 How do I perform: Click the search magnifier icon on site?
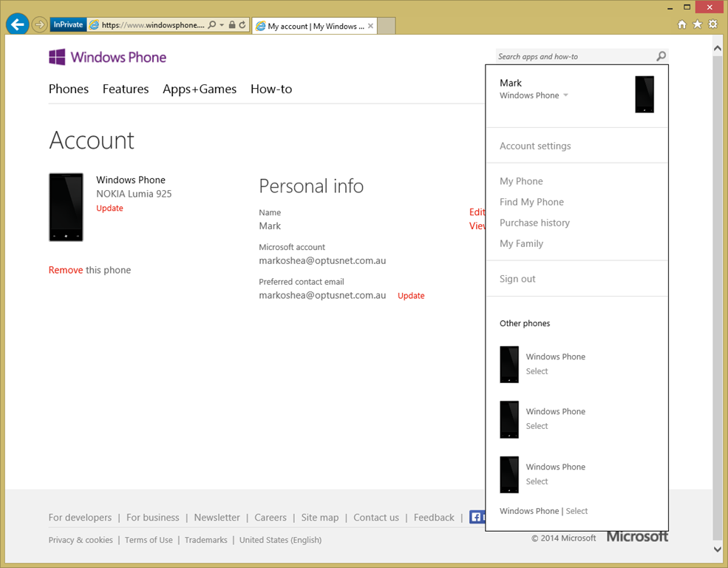(x=661, y=56)
